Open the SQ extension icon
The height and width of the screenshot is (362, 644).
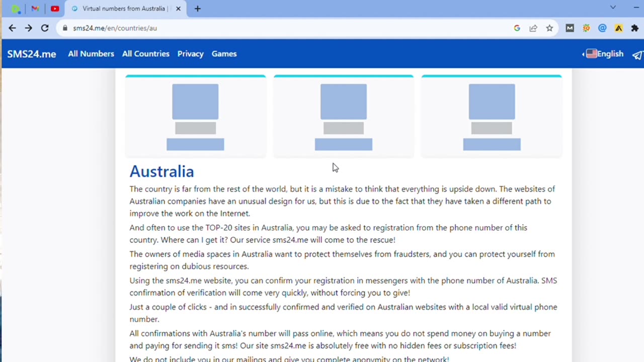point(586,28)
